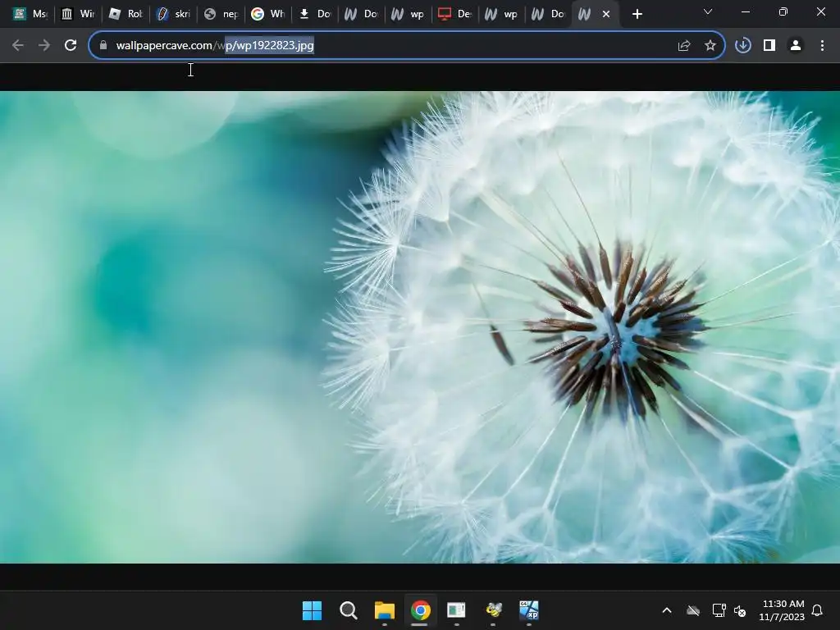Image resolution: width=840 pixels, height=630 pixels.
Task: Open the Chrome profile menu
Action: pos(796,46)
